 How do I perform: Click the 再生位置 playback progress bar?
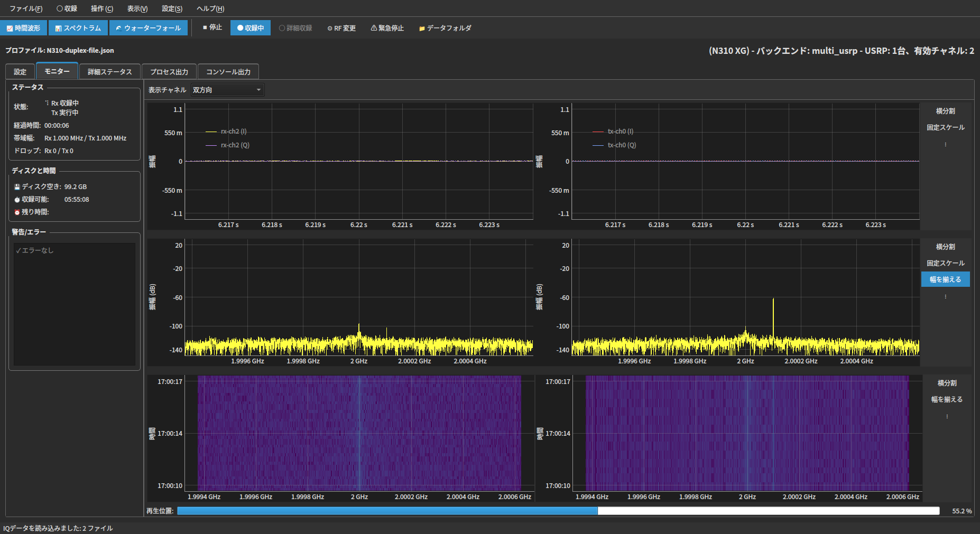point(558,511)
